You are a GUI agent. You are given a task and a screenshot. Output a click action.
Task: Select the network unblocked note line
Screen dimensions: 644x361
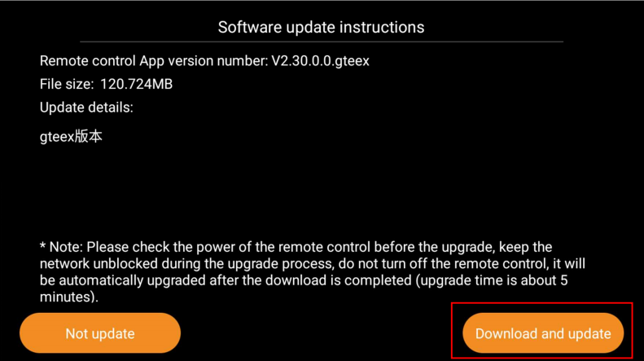(x=313, y=264)
